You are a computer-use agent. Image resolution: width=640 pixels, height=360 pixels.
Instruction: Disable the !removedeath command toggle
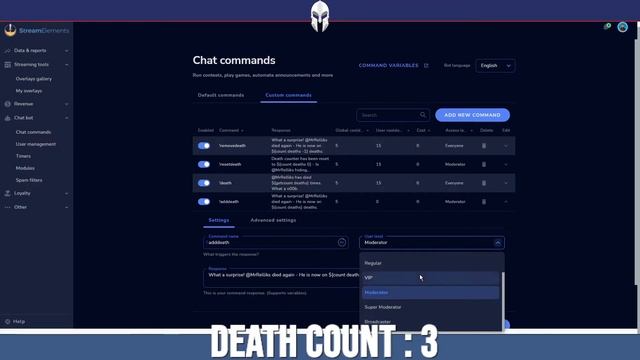click(204, 146)
